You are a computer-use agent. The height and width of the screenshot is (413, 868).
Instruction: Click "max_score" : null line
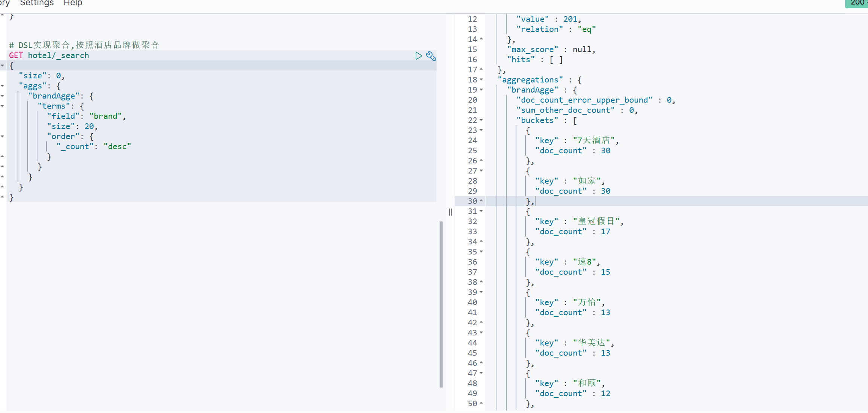point(551,49)
